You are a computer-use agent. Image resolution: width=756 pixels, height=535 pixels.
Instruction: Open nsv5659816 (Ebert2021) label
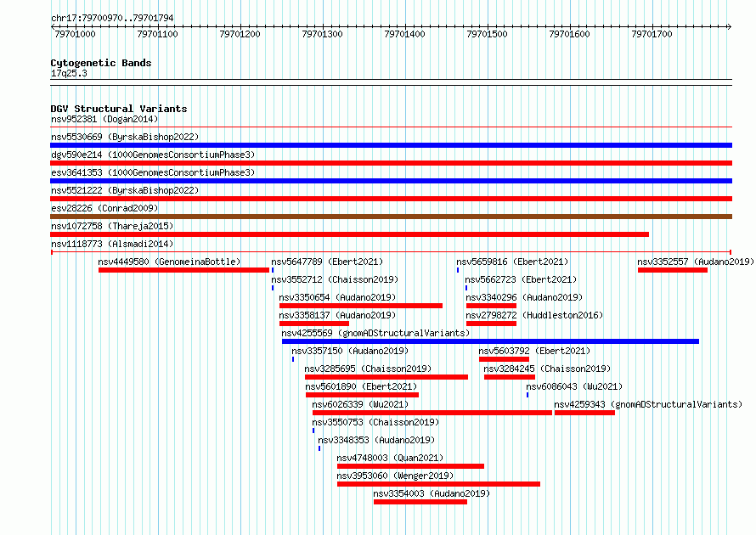click(x=512, y=262)
